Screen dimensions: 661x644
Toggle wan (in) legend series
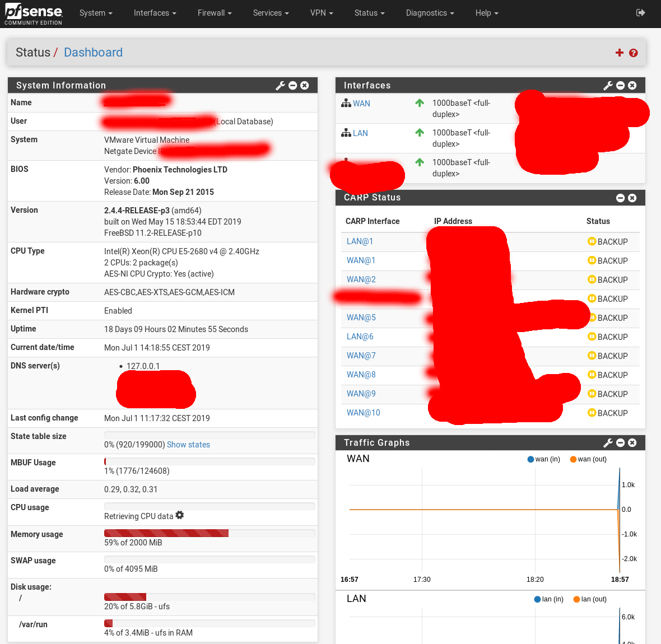tap(544, 459)
